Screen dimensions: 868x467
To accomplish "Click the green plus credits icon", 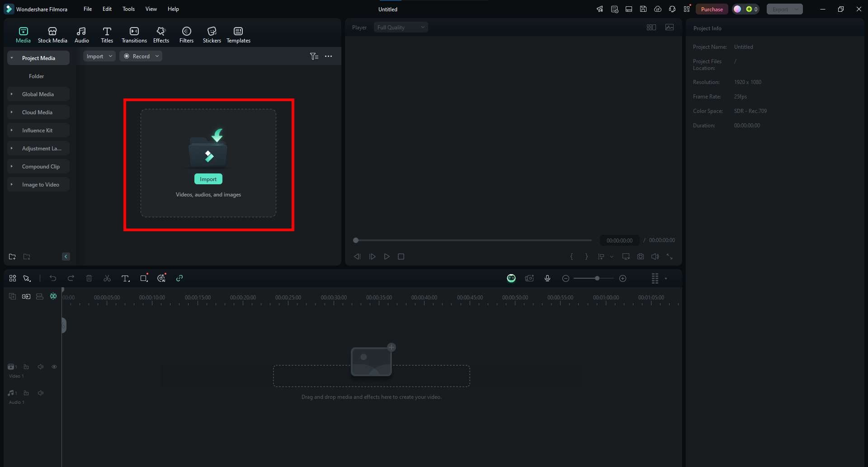I will (749, 9).
